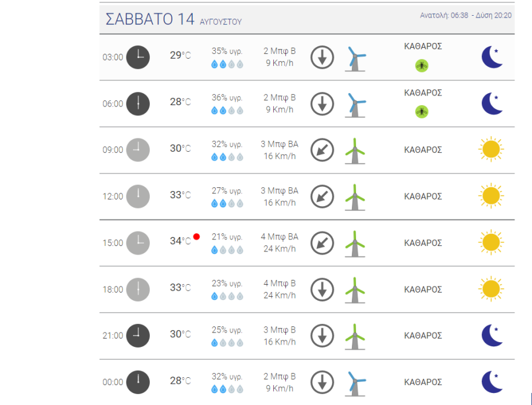Screen dimensions: 532x405
Task: Click the red dot beside 34°C
Action: pos(196,236)
